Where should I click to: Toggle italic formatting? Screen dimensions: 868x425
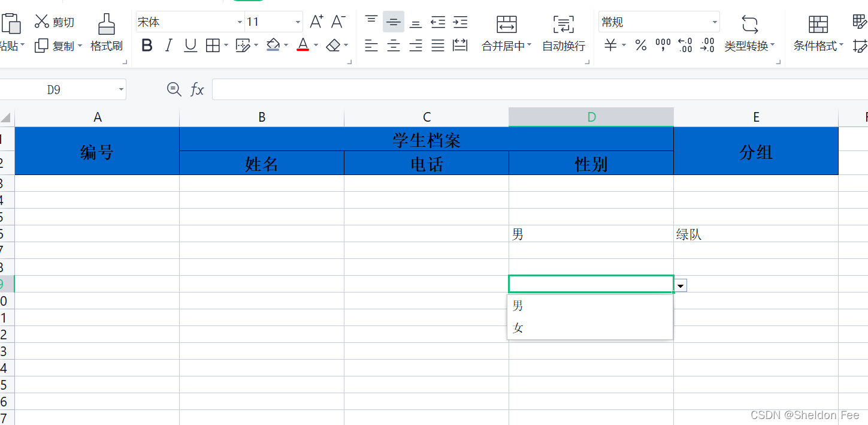coord(168,46)
